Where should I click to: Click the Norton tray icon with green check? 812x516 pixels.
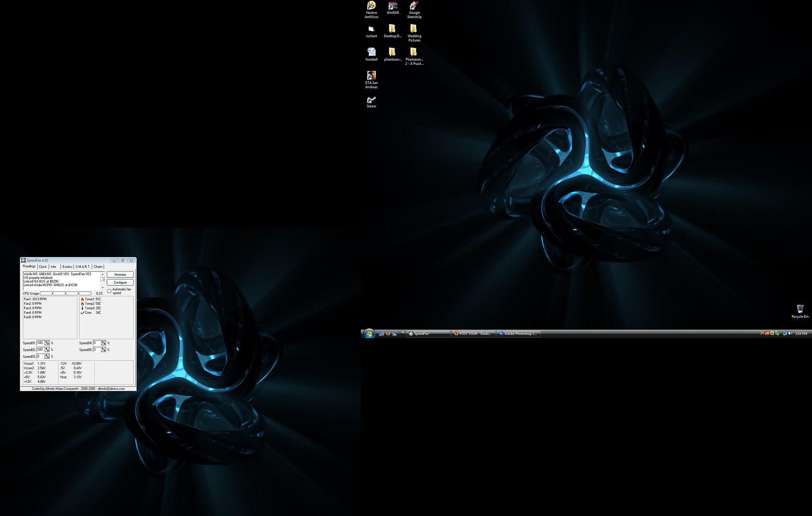(x=772, y=333)
